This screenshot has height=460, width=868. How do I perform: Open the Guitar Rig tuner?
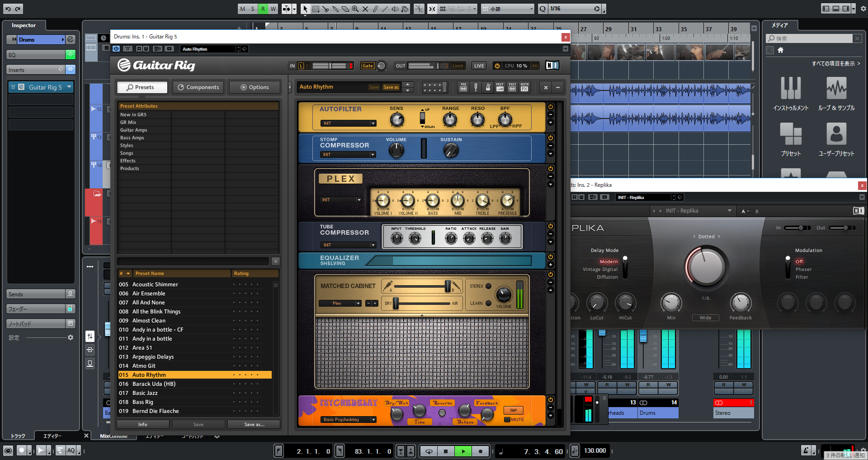pyautogui.click(x=476, y=87)
